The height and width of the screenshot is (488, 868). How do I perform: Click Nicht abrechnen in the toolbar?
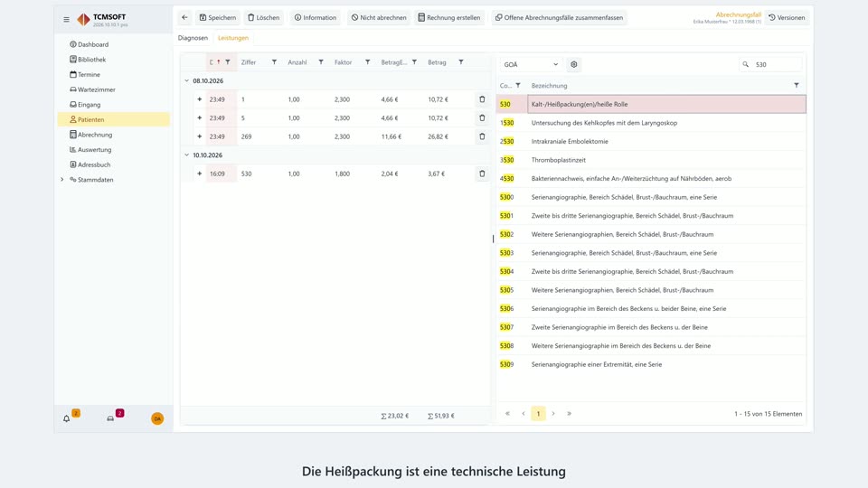379,18
